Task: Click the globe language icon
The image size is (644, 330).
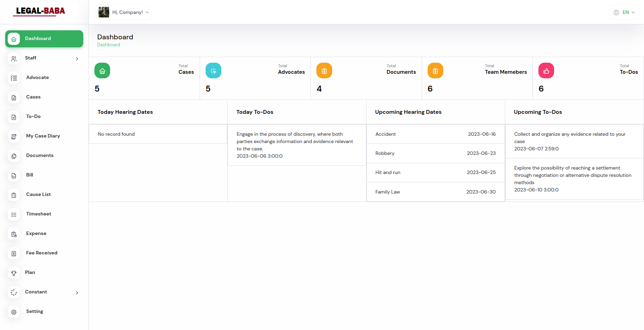Action: click(x=616, y=13)
